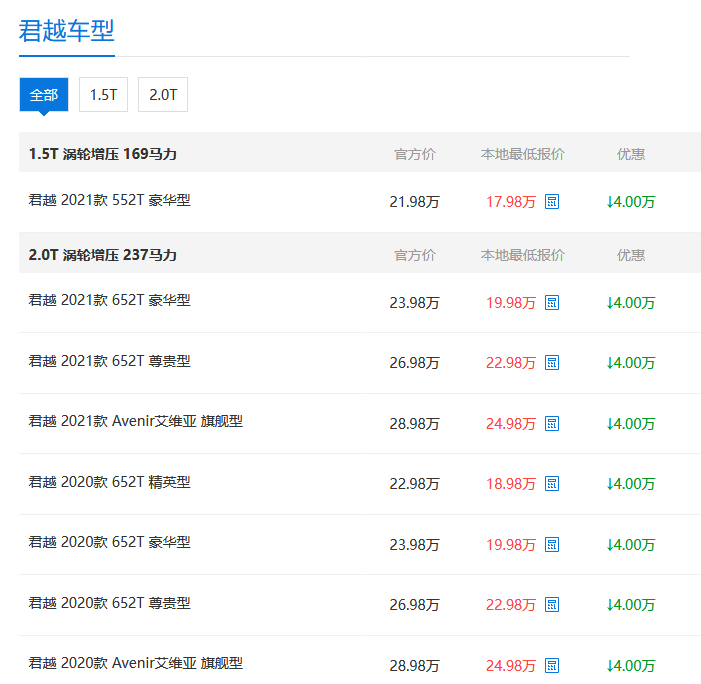Open calculator for 2021款 Avenir艾维亚 旗舰型
Screen dimensions: 701x684
tap(552, 424)
